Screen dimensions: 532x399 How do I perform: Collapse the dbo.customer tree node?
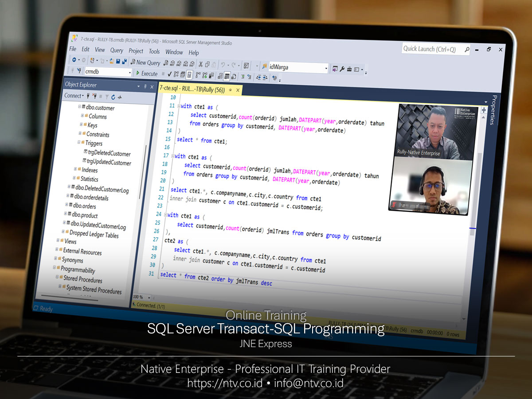[79, 106]
